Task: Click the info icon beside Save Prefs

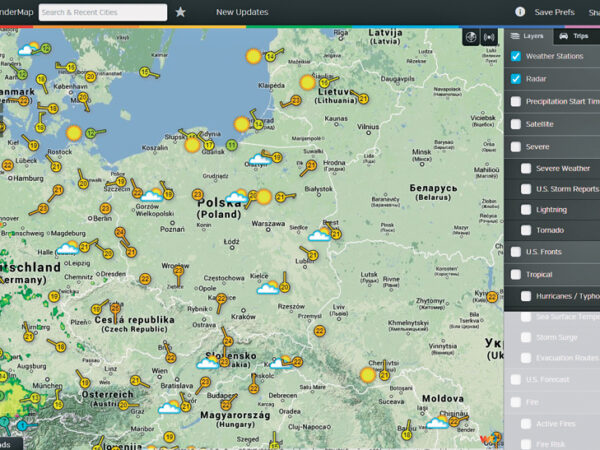Action: point(520,12)
